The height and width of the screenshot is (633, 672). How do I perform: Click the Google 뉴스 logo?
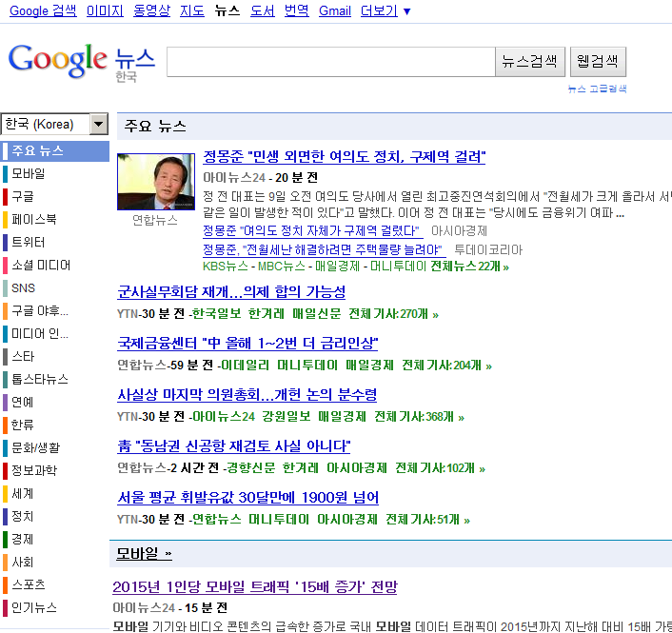[82, 62]
